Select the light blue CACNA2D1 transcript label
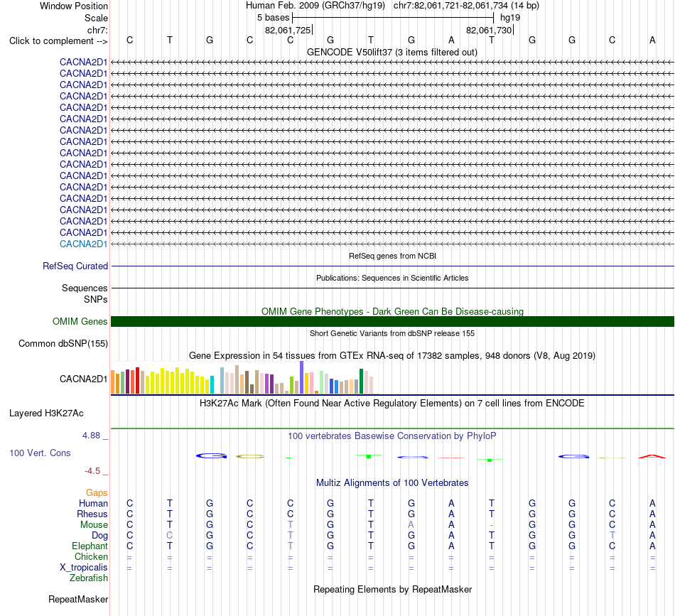 (84, 244)
